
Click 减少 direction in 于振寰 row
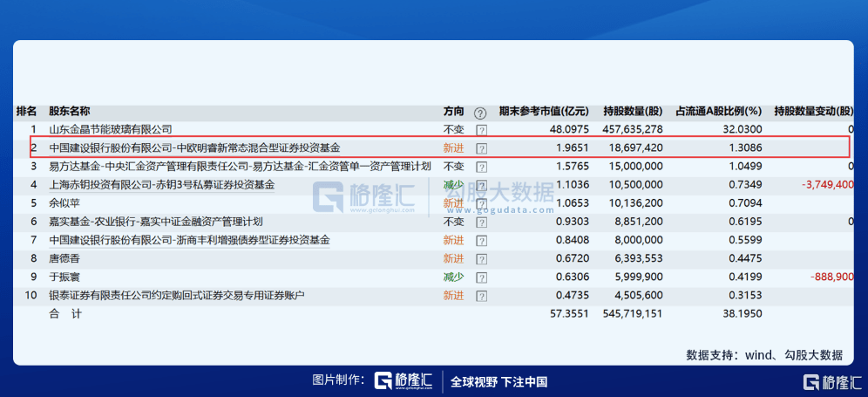(x=453, y=277)
